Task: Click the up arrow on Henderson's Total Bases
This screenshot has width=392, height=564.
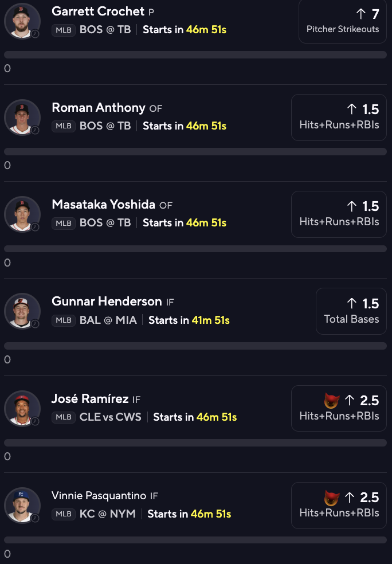Action: [x=352, y=303]
